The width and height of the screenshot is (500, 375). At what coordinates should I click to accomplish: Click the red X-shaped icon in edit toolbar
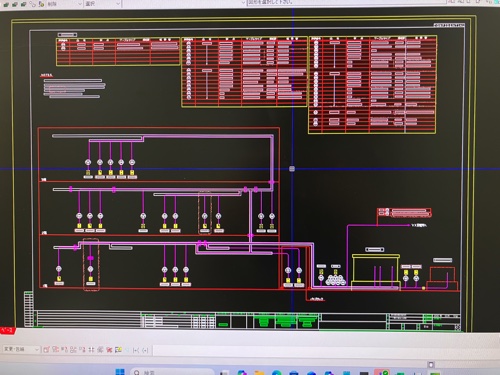109,350
